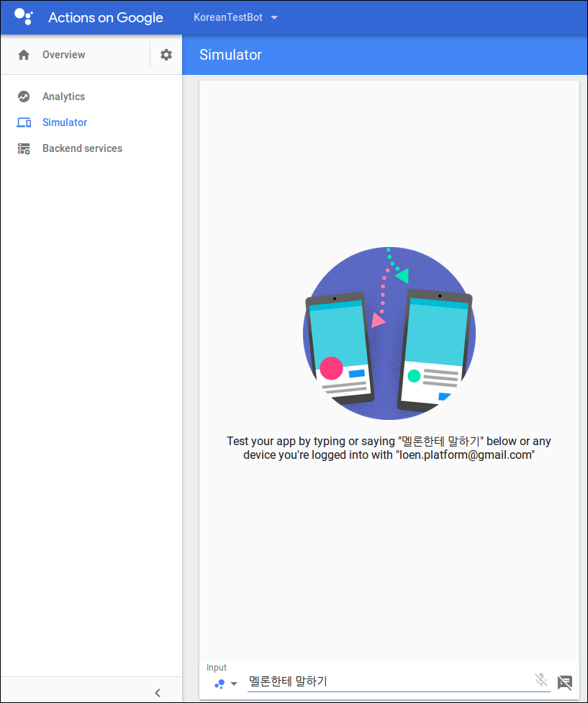588x703 pixels.
Task: Click the Overview home icon
Action: click(x=24, y=55)
